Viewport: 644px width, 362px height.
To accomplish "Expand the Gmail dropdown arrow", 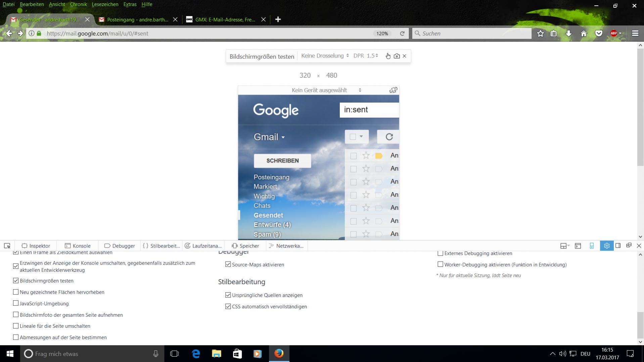I will pyautogui.click(x=283, y=137).
